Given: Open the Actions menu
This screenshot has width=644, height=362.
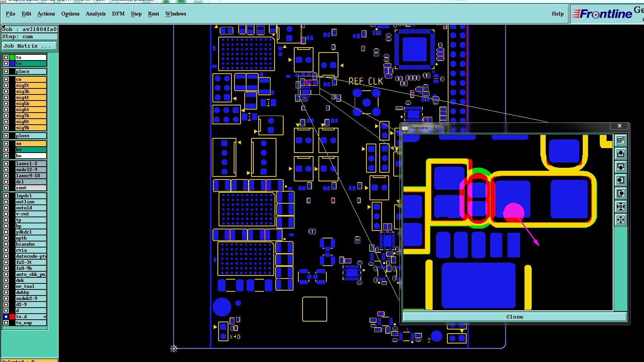Looking at the screenshot, I should pyautogui.click(x=46, y=14).
